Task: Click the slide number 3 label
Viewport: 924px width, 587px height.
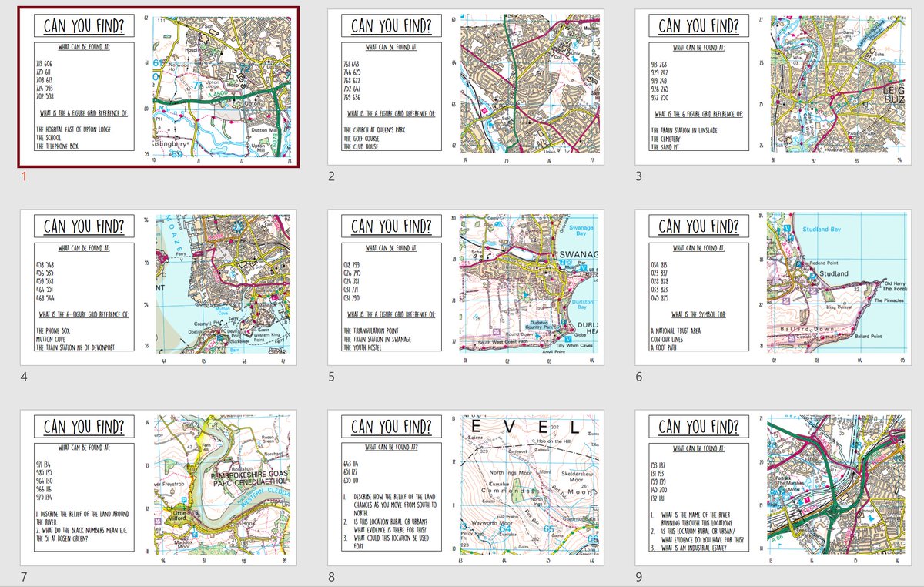Action: 639,177
